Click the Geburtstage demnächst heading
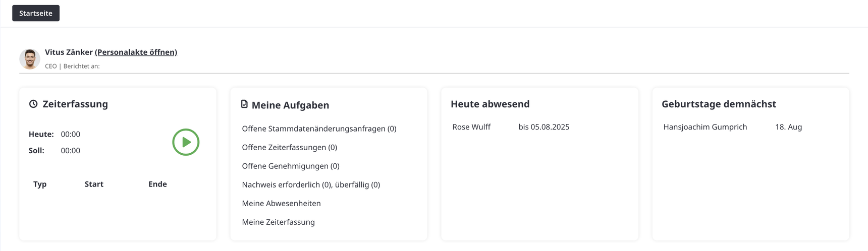This screenshot has width=868, height=251. [x=719, y=104]
